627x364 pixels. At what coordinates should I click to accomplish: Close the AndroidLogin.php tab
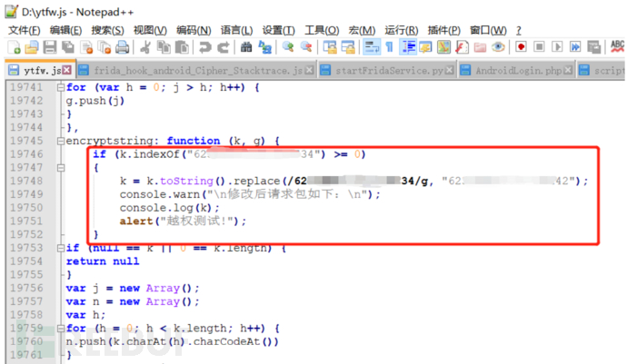tap(568, 70)
